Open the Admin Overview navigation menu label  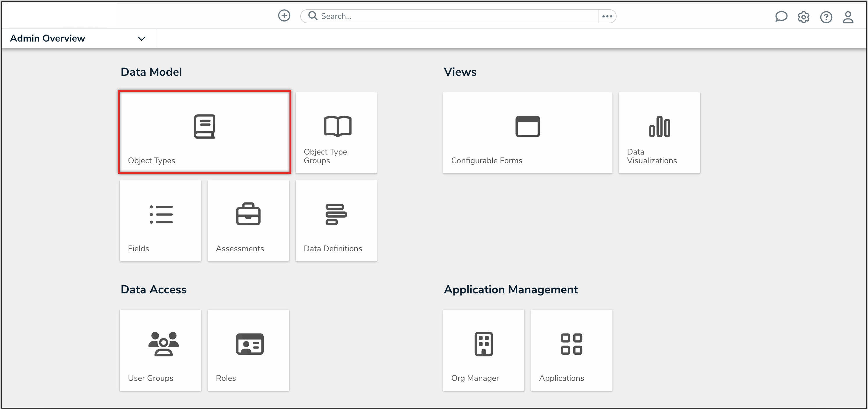pos(47,38)
